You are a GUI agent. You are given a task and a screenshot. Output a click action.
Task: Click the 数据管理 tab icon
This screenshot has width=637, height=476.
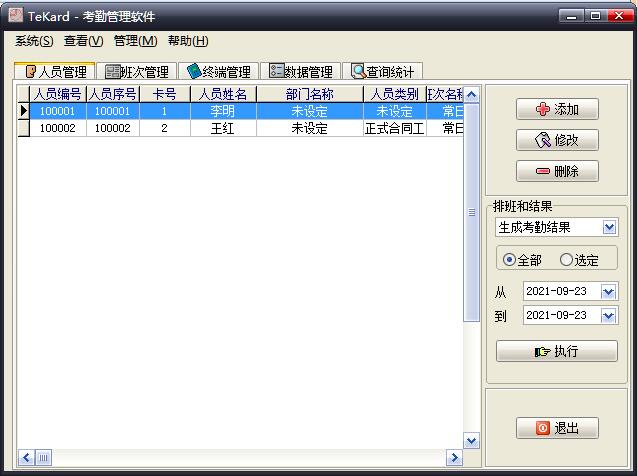(276, 71)
